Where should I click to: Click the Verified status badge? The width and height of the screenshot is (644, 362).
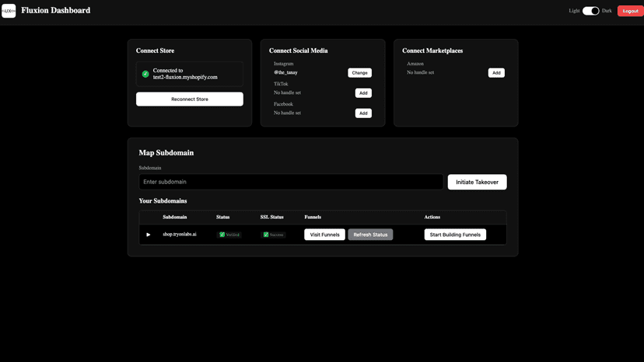[229, 235]
